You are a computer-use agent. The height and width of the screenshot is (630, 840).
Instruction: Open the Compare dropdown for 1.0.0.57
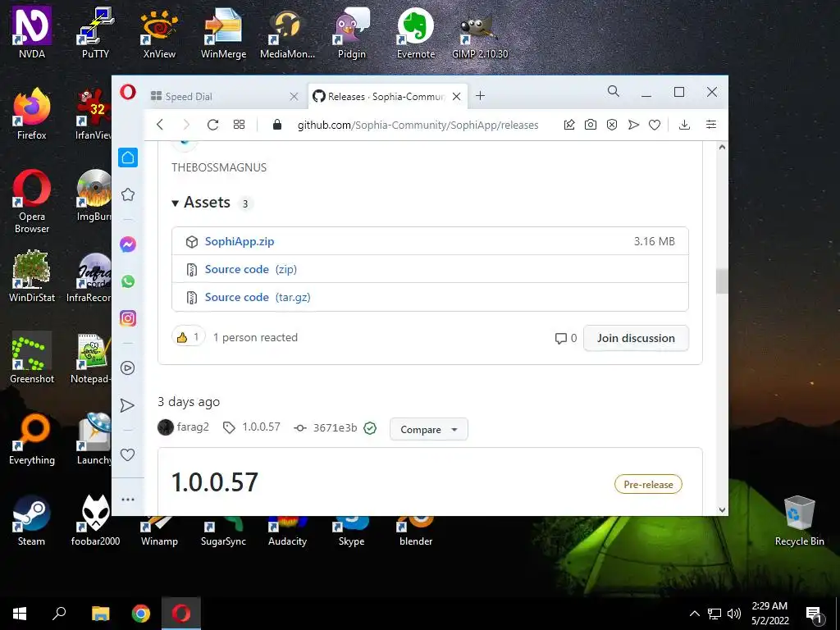coord(428,429)
